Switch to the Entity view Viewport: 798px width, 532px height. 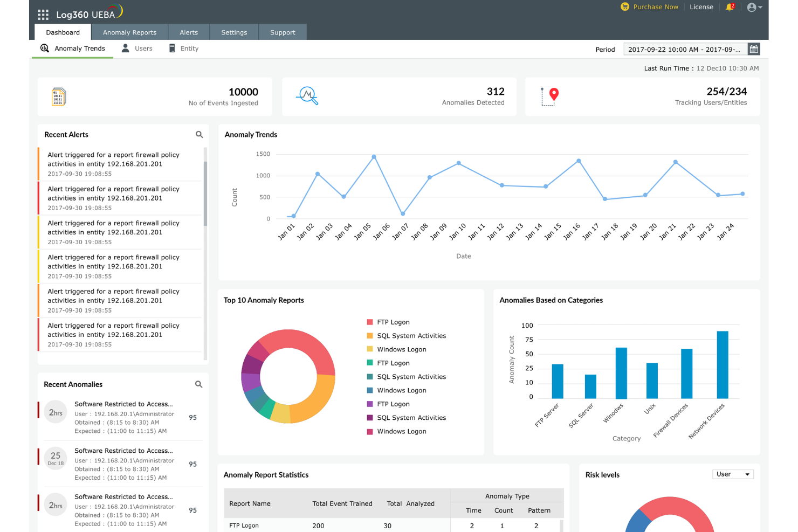[190, 48]
